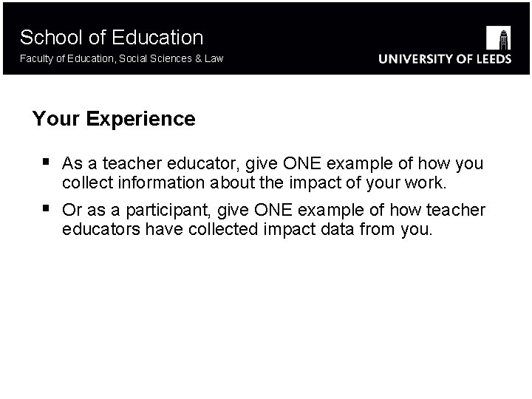This screenshot has height=399, width=532.
Task: Click the word "Law" in the subtitle
Action: 214,58
